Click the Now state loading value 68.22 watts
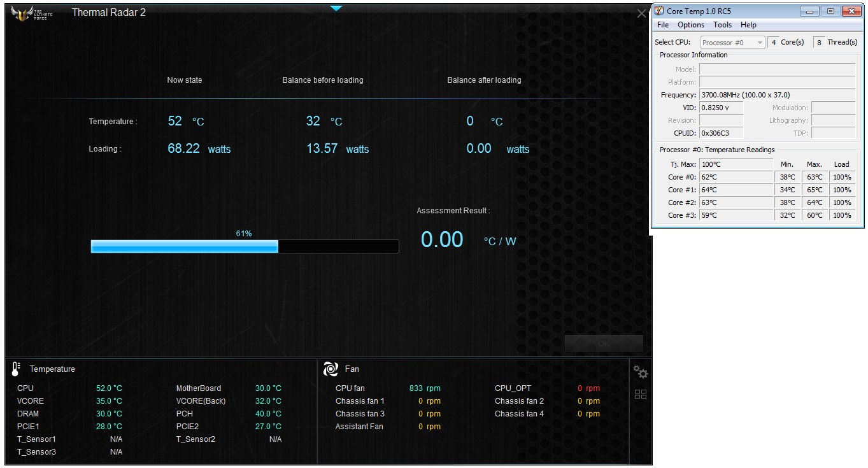Image resolution: width=868 pixels, height=468 pixels. [199, 148]
